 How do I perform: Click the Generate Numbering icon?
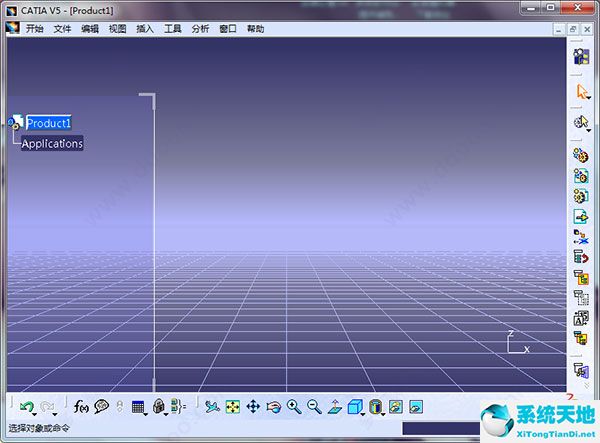pos(581,277)
